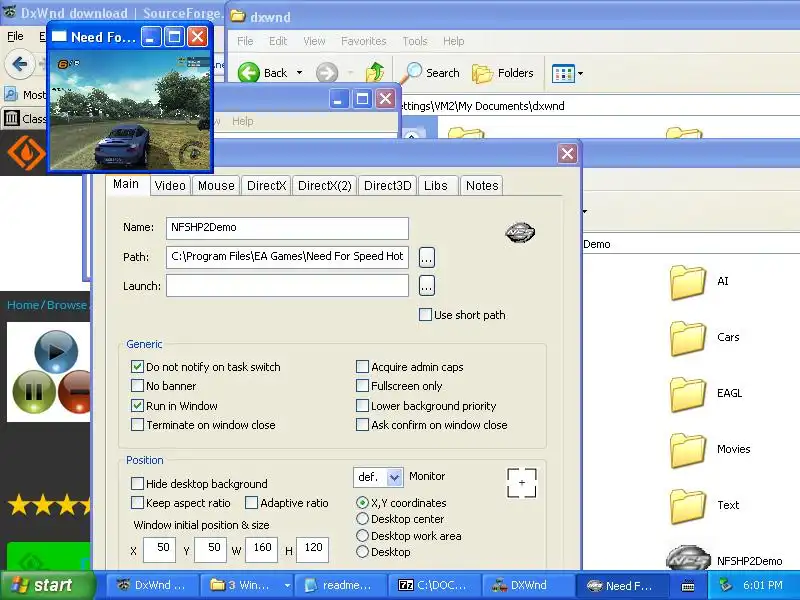Select X,Y coordinates radio button
The width and height of the screenshot is (800, 600).
click(362, 503)
